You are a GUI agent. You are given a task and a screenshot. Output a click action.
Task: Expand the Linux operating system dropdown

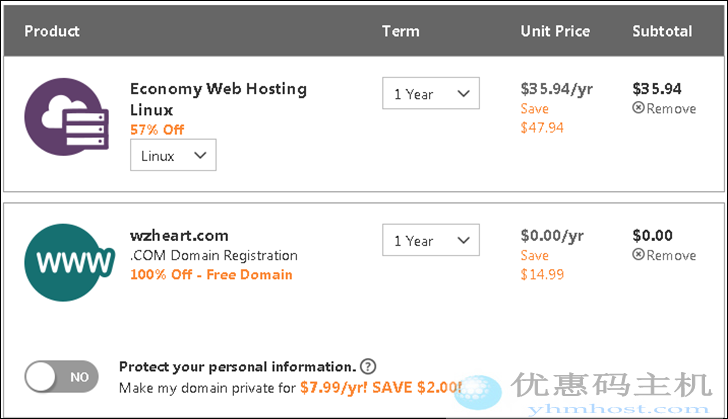point(173,156)
